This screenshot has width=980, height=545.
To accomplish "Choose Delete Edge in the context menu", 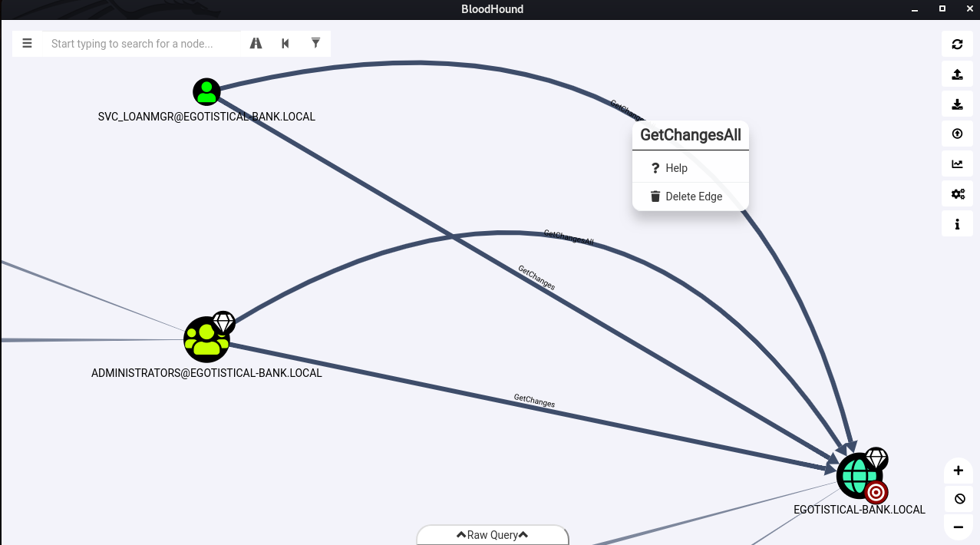I will coord(690,197).
